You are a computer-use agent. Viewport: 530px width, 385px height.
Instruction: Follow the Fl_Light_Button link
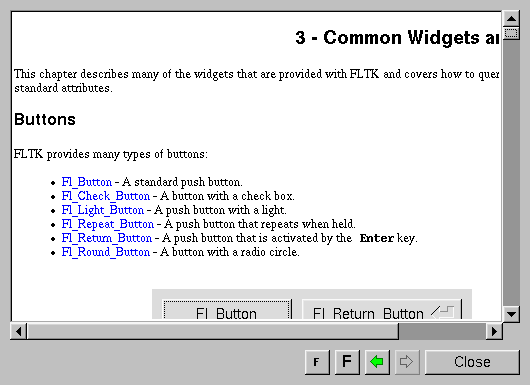(103, 210)
